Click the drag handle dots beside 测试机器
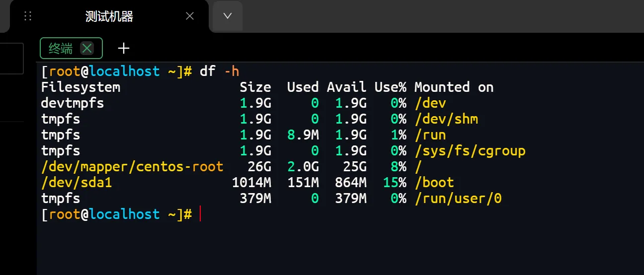 (28, 16)
